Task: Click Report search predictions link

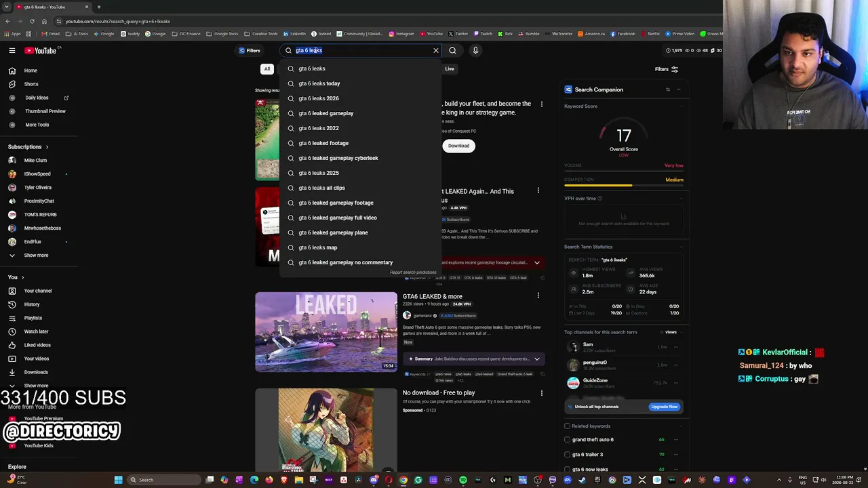Action: [413, 272]
